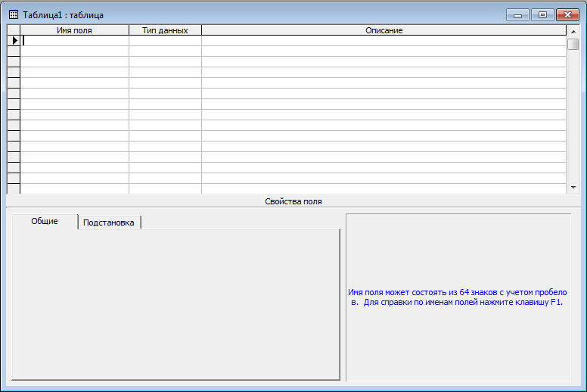
Task: Close the Таблица1 table window
Action: [x=567, y=15]
